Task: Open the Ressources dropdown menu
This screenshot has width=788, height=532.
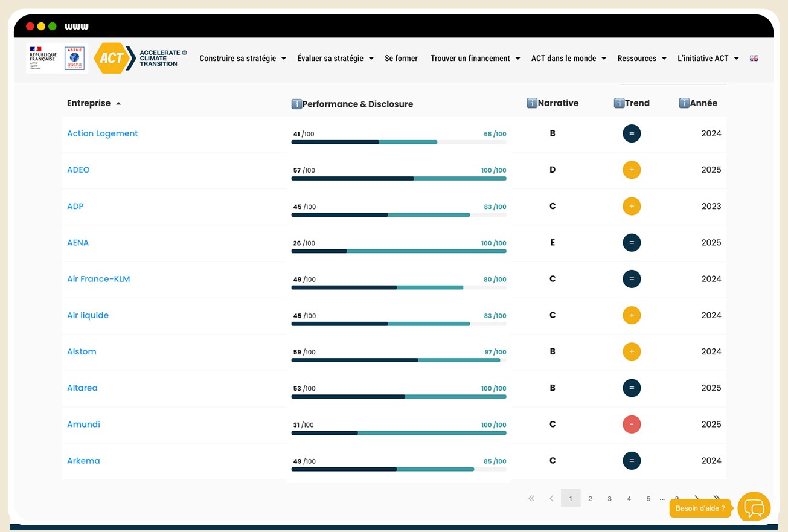Action: point(642,59)
